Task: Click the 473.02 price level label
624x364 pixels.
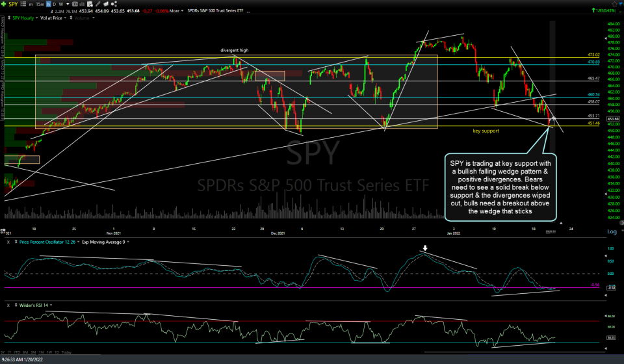Action: tap(593, 55)
